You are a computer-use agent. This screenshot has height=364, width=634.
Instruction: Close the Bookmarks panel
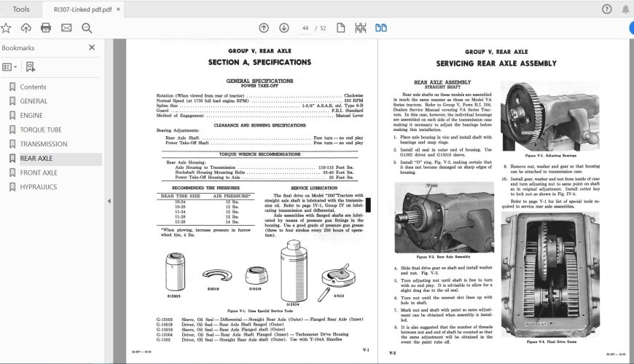92,47
